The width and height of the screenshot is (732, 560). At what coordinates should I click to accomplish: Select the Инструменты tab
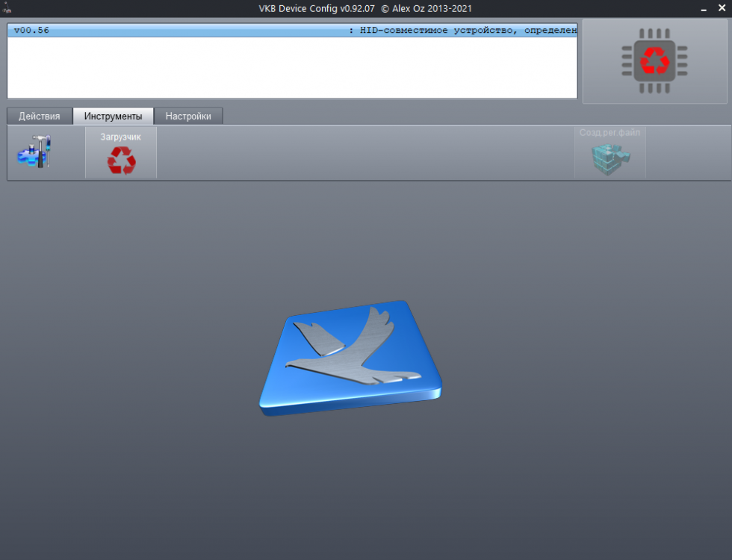coord(114,116)
